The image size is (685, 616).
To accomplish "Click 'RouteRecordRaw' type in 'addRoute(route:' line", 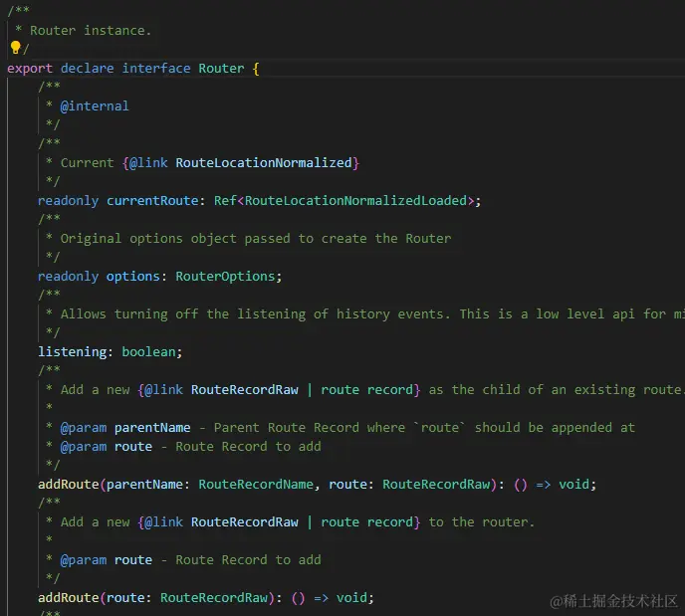I will point(214,598).
